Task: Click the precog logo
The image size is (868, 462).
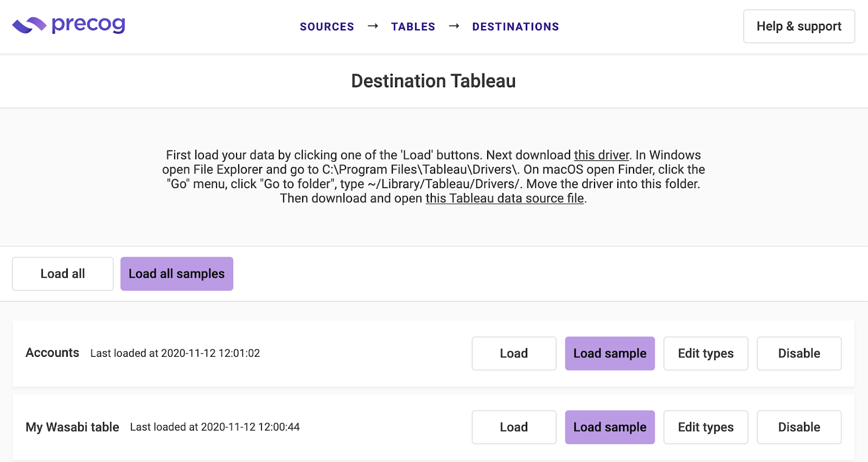Action: (x=69, y=25)
